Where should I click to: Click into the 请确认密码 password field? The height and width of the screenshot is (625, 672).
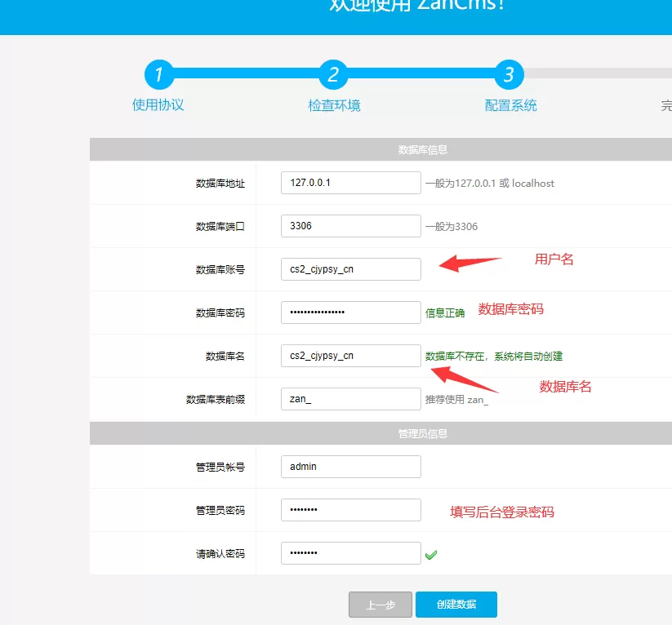point(351,553)
